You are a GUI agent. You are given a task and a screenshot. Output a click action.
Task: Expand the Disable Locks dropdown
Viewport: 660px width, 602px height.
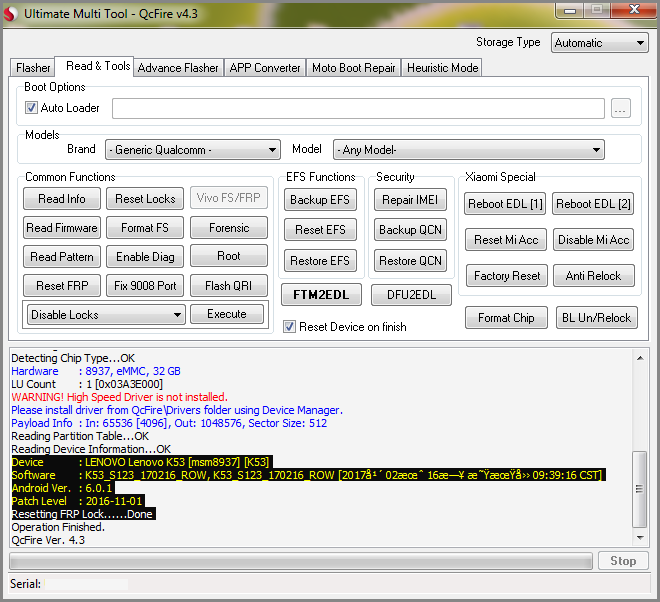[x=106, y=315]
